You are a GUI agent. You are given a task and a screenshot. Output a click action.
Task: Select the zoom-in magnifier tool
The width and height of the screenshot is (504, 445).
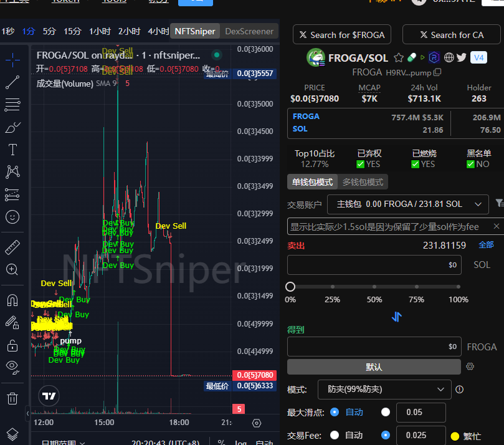pyautogui.click(x=12, y=269)
